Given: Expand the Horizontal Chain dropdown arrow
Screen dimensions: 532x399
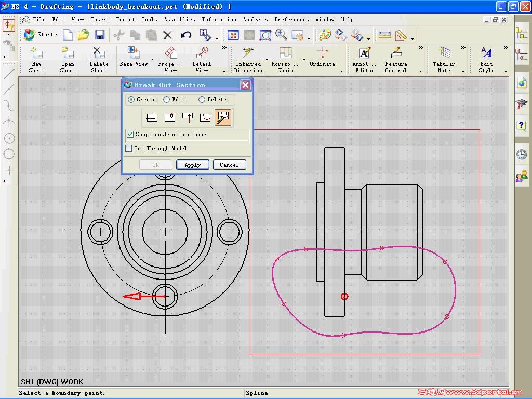Looking at the screenshot, I should (x=304, y=60).
